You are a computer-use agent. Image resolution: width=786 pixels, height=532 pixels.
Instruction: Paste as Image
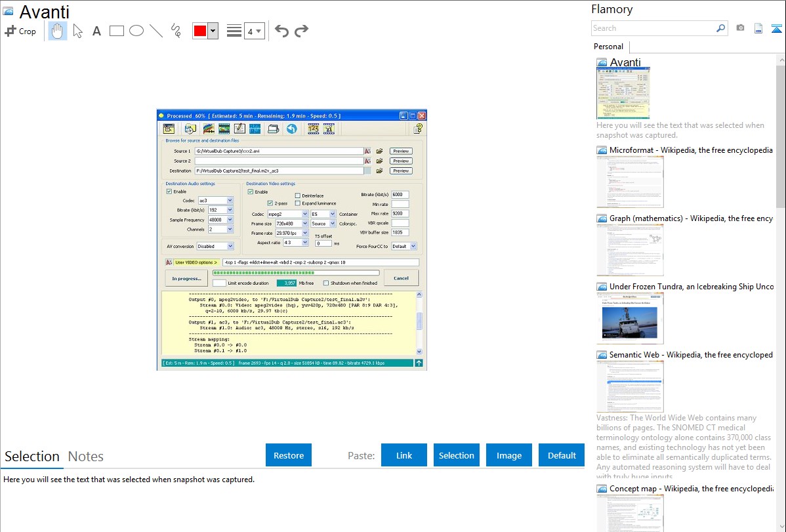click(509, 455)
